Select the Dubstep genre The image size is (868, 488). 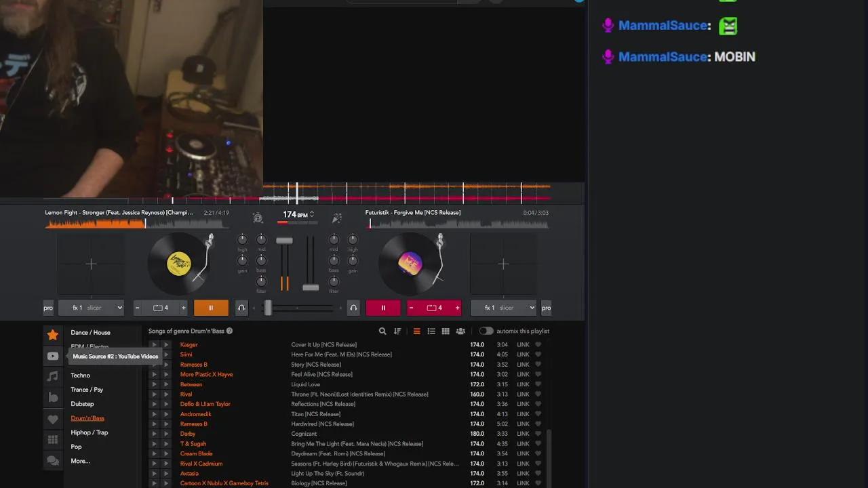point(83,404)
